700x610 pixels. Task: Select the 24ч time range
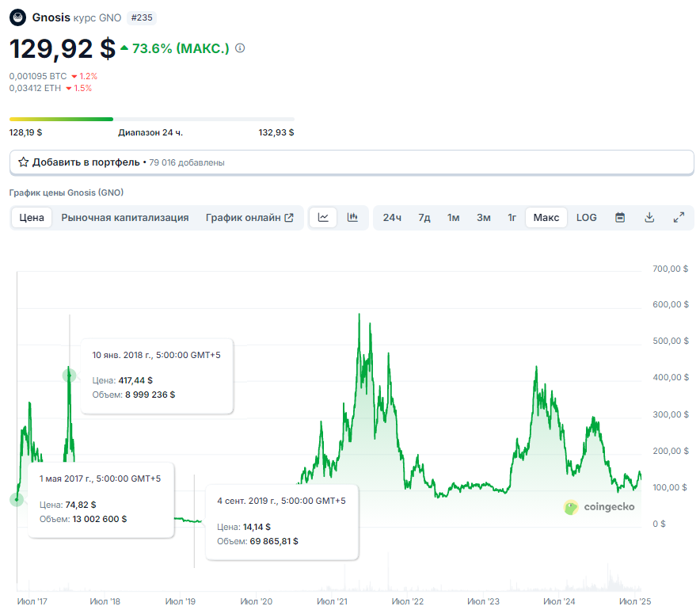point(392,218)
